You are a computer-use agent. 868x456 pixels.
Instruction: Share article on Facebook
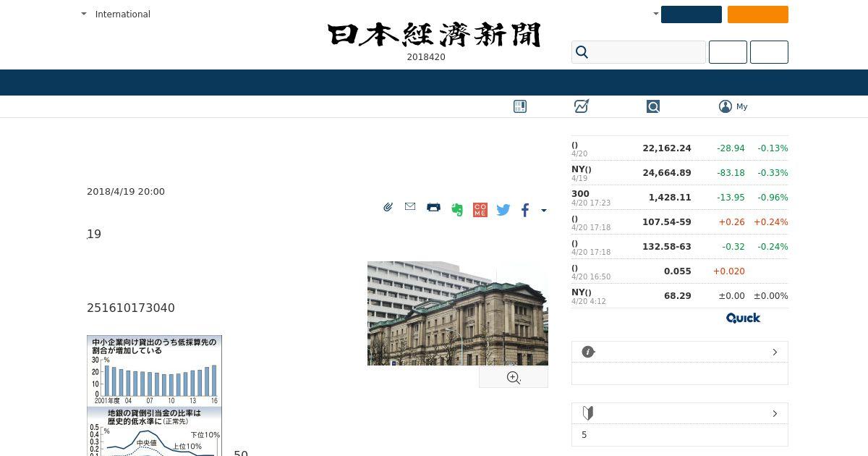pos(525,210)
